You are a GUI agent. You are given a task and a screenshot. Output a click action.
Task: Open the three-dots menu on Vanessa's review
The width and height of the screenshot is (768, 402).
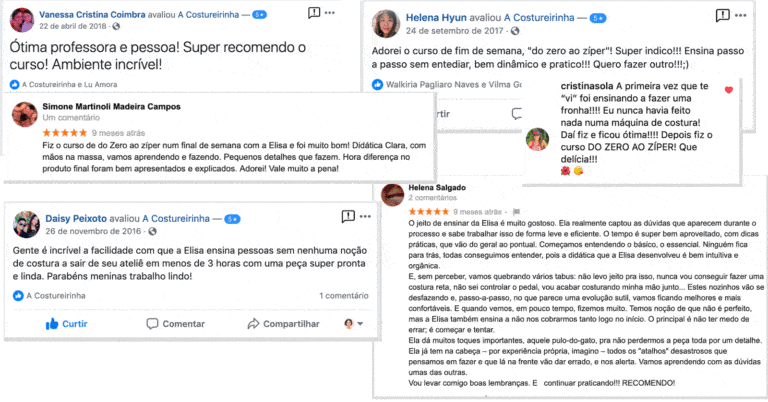click(330, 13)
